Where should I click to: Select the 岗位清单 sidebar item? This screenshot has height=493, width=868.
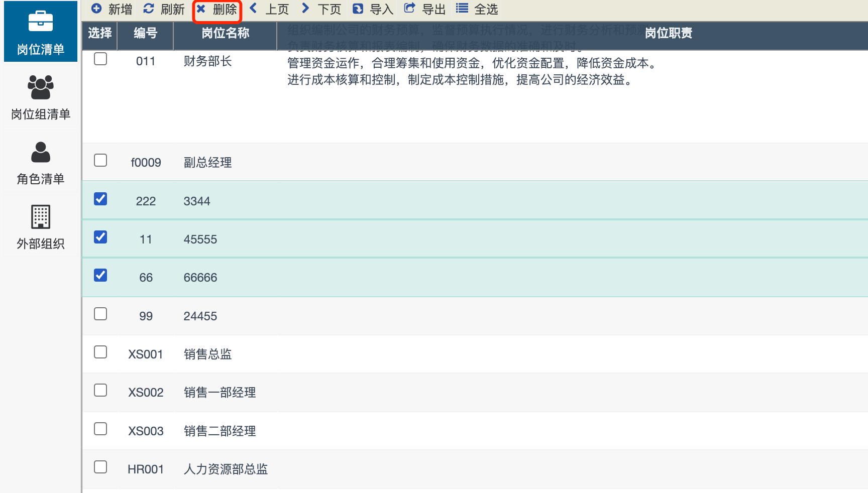pos(41,32)
